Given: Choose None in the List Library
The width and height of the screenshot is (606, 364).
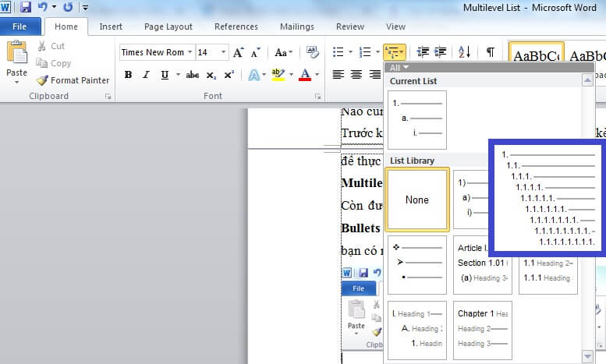Looking at the screenshot, I should 417,200.
